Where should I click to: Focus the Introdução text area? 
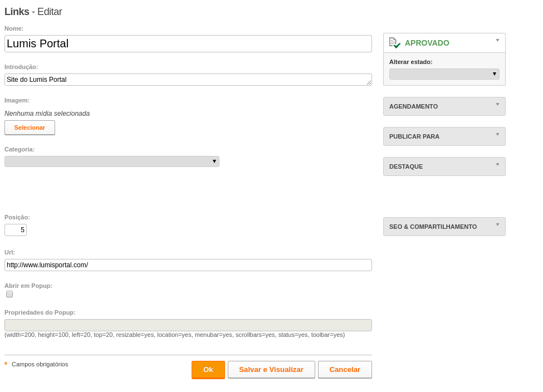coord(188,80)
